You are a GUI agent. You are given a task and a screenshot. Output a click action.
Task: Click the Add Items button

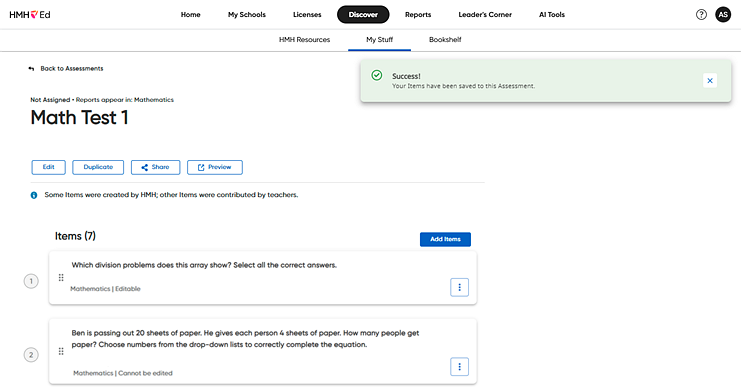pyautogui.click(x=445, y=239)
